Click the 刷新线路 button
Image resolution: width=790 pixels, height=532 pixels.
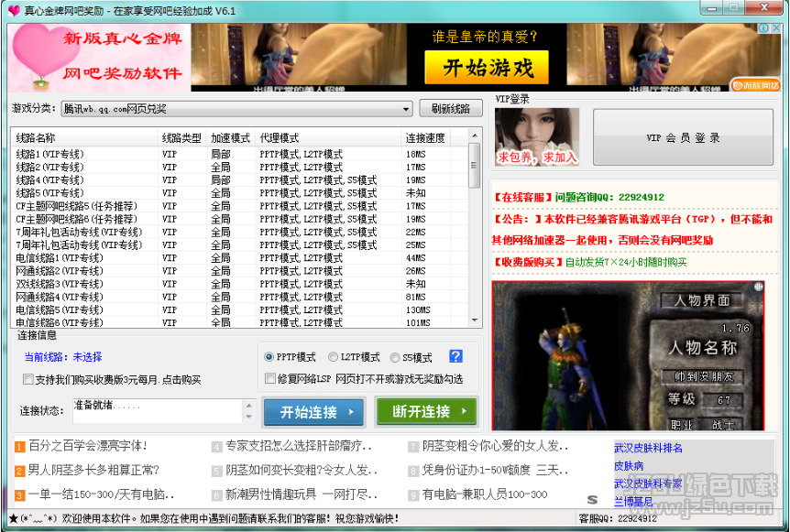[451, 108]
